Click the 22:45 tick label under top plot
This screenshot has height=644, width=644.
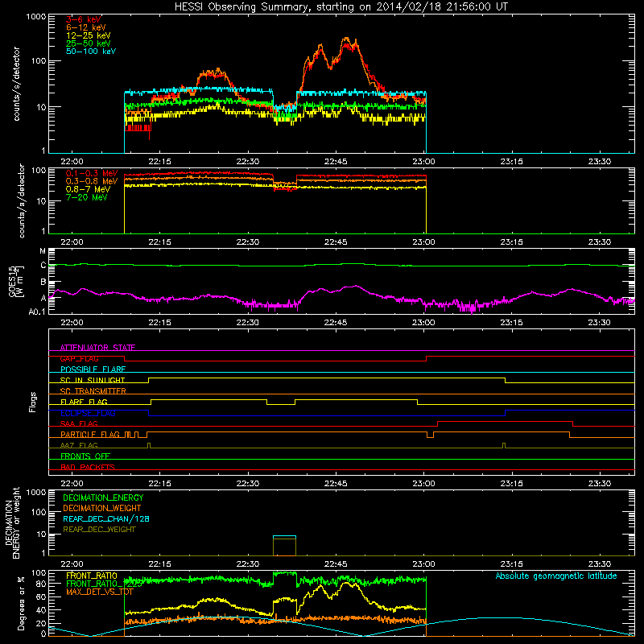[336, 162]
